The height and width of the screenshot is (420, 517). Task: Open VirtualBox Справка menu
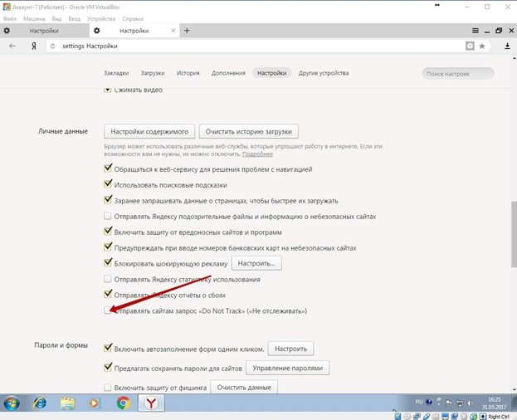click(133, 19)
